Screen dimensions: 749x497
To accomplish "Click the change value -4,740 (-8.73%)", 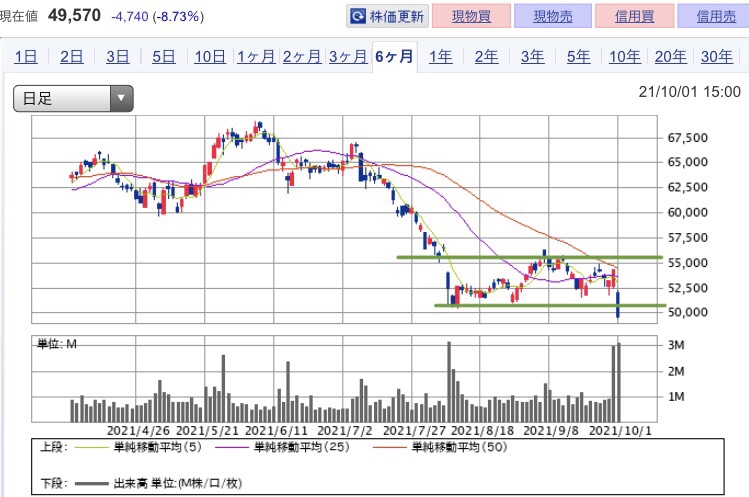I will click(x=157, y=17).
